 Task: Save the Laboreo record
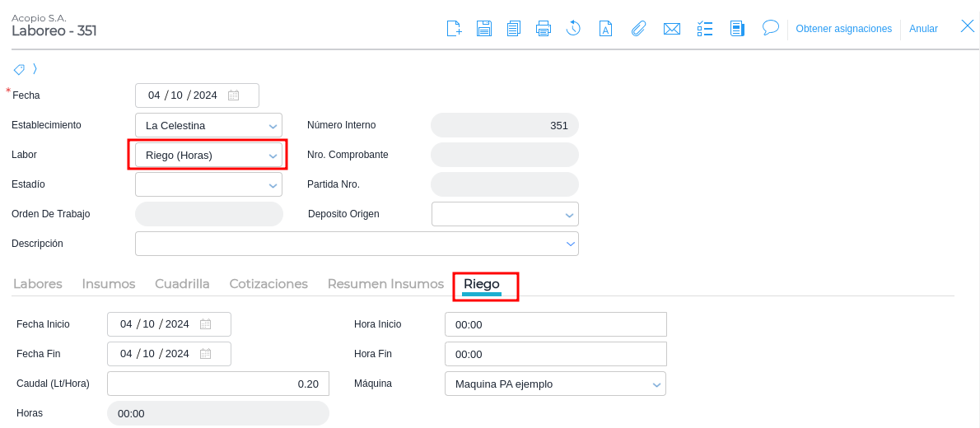point(484,29)
